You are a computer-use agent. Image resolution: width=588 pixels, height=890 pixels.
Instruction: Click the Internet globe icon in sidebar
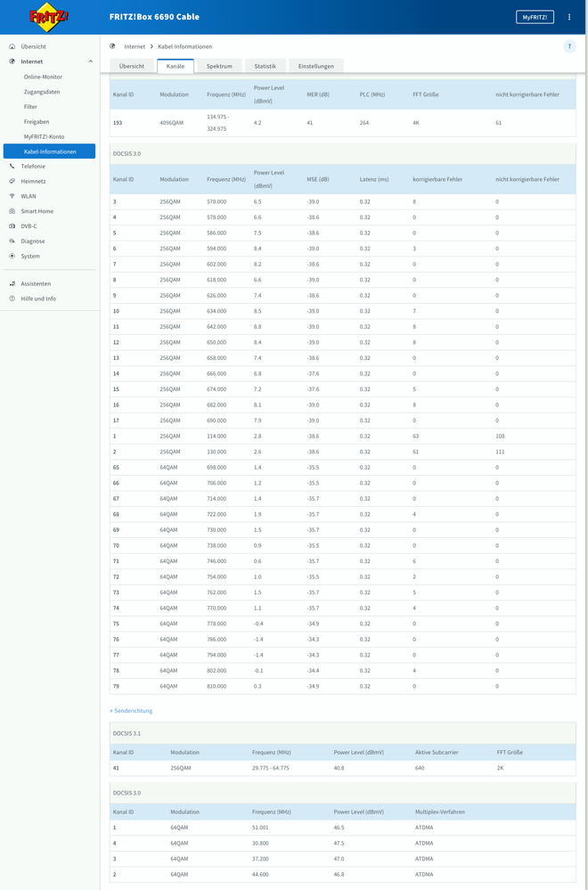[x=12, y=61]
